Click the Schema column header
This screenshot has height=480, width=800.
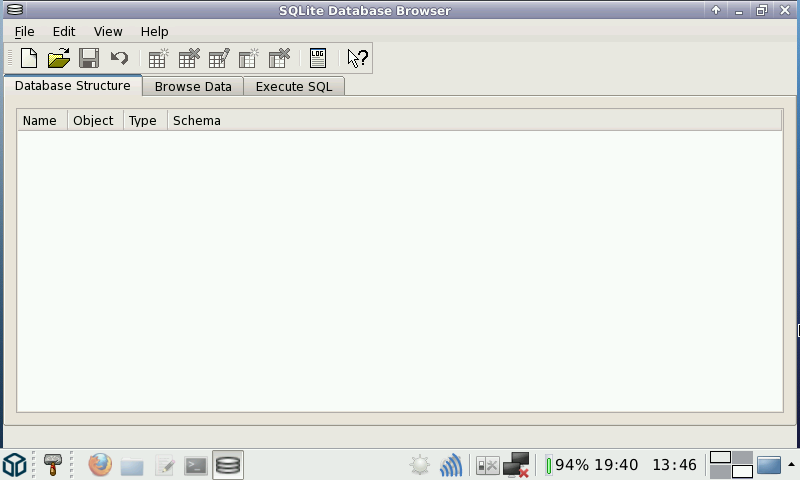(x=474, y=121)
